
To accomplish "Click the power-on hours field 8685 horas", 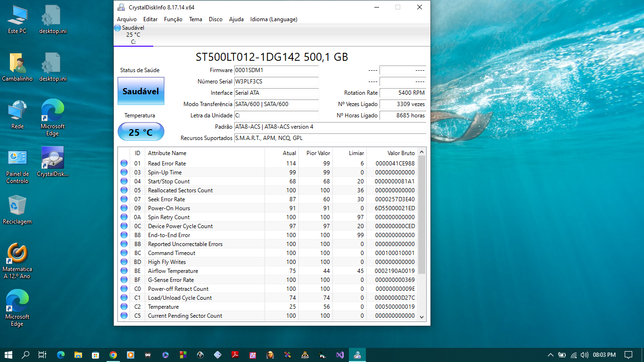I will coord(403,115).
